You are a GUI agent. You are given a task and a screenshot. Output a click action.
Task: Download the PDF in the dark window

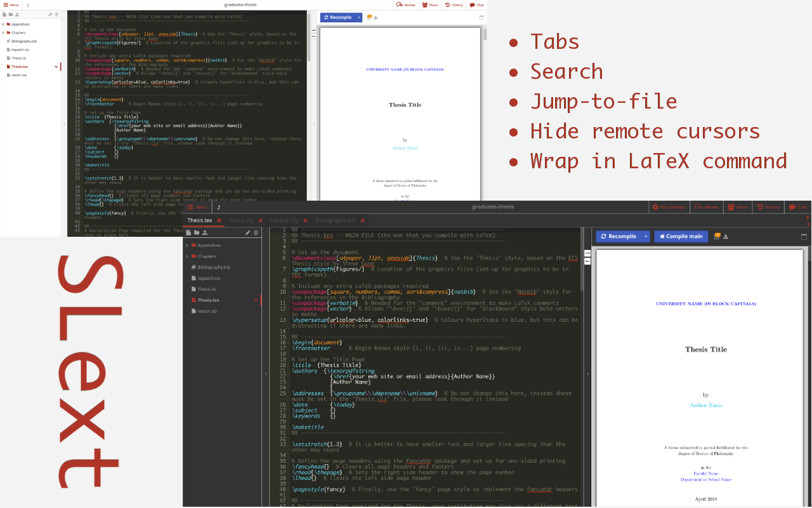(726, 237)
